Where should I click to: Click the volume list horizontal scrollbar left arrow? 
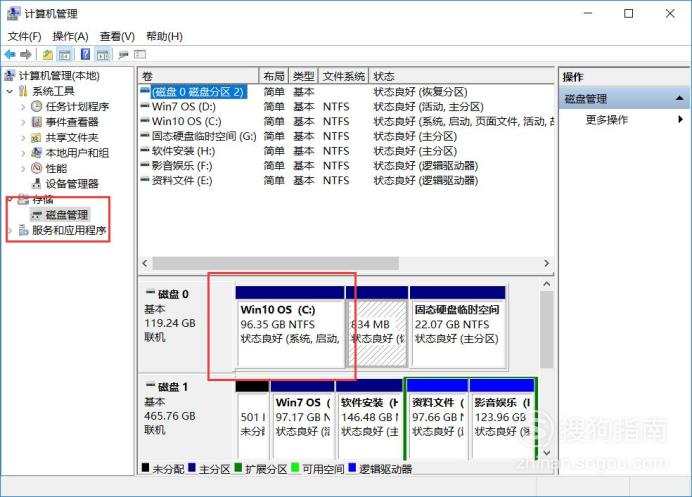(145, 264)
